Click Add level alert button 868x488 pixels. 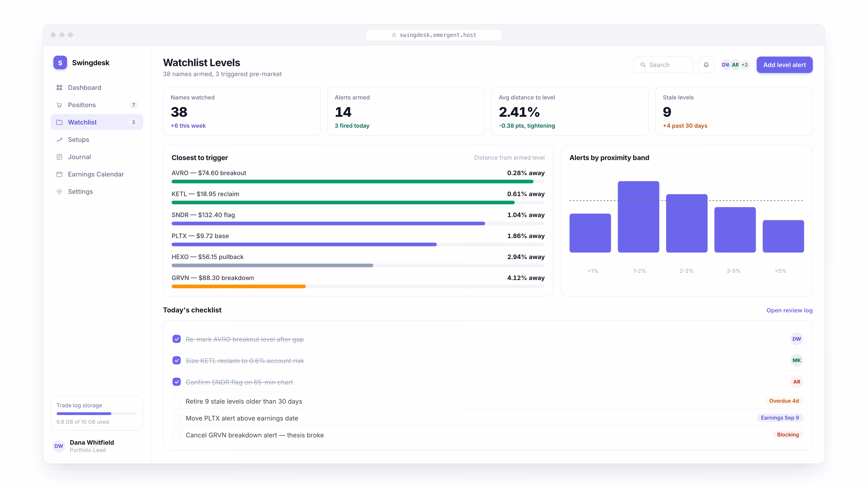(784, 65)
